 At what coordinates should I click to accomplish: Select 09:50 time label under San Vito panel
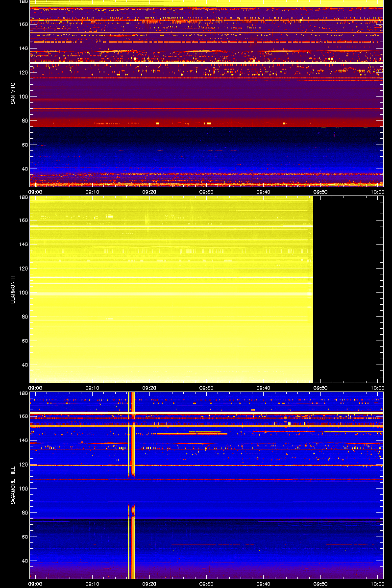pos(320,192)
